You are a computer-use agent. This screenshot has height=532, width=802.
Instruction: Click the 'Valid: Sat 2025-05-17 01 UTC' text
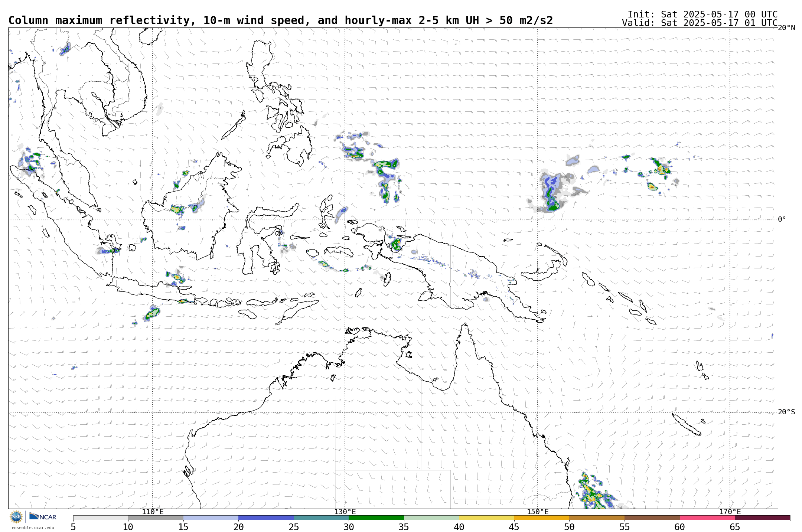point(700,23)
